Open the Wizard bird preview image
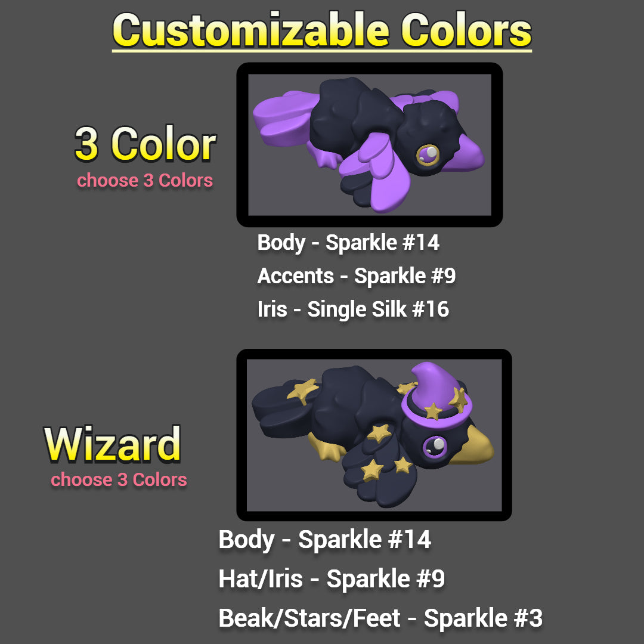644x644 pixels. (x=374, y=435)
